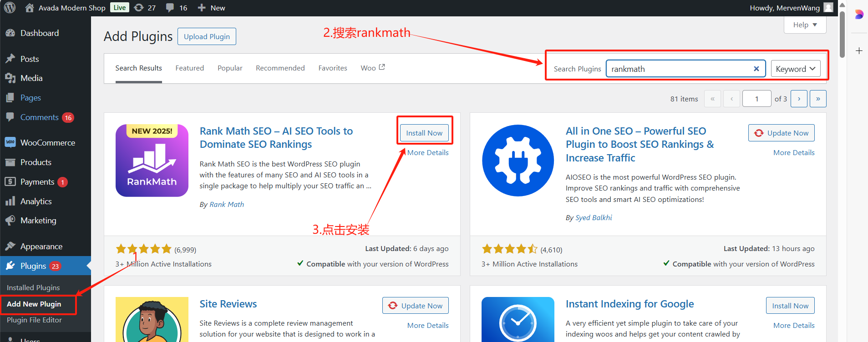The height and width of the screenshot is (342, 868).
Task: Open Installed Plugins in the sidebar
Action: coord(33,287)
